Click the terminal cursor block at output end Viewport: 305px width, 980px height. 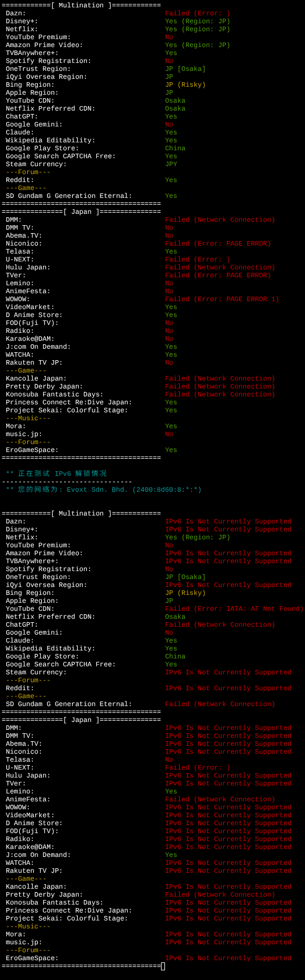coord(163,966)
